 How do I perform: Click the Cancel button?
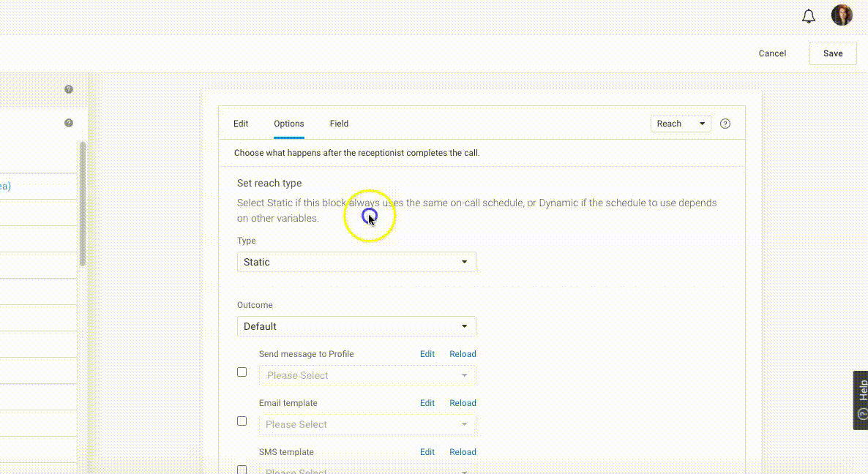(x=772, y=53)
